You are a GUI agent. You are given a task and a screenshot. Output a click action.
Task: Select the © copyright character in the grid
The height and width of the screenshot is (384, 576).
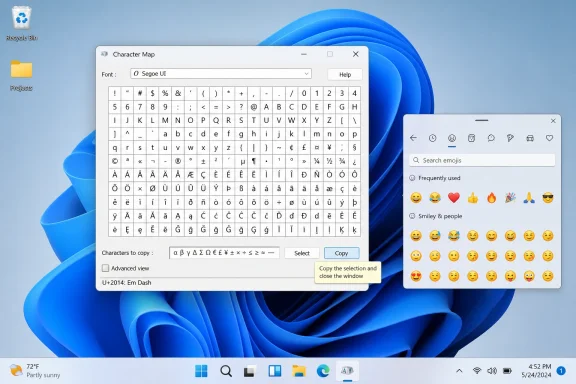(115, 161)
